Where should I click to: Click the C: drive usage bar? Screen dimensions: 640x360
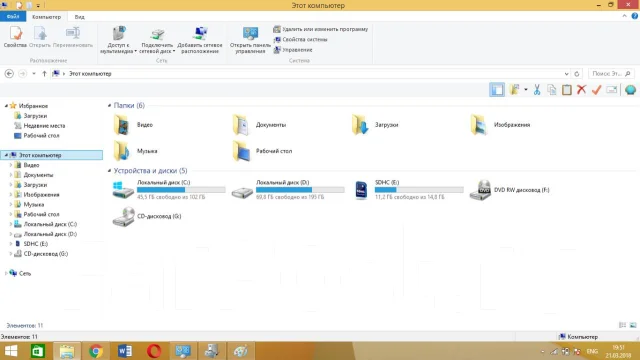click(181, 190)
